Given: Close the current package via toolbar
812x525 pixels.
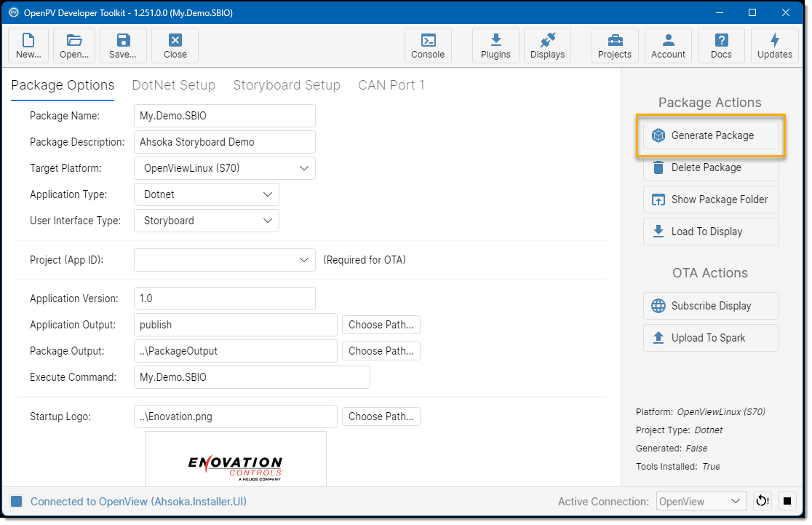Looking at the screenshot, I should coord(175,46).
